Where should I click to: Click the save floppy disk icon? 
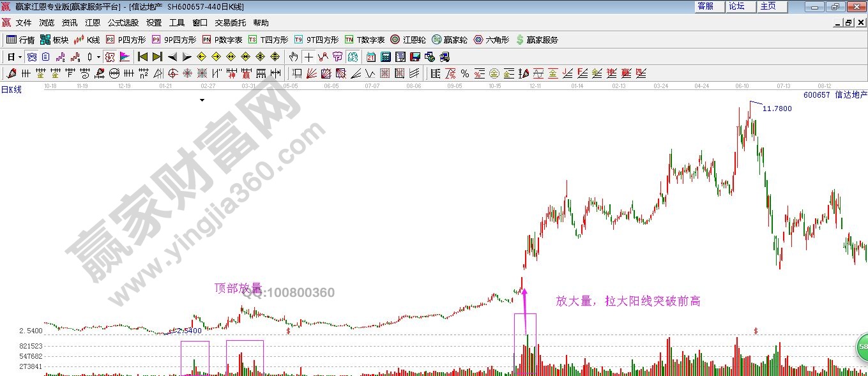pos(415,57)
